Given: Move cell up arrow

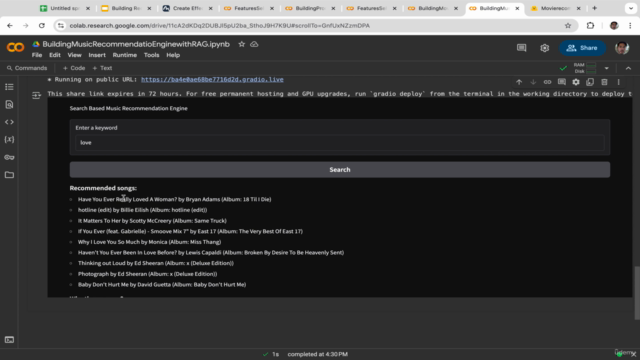Looking at the screenshot, I should (x=519, y=82).
